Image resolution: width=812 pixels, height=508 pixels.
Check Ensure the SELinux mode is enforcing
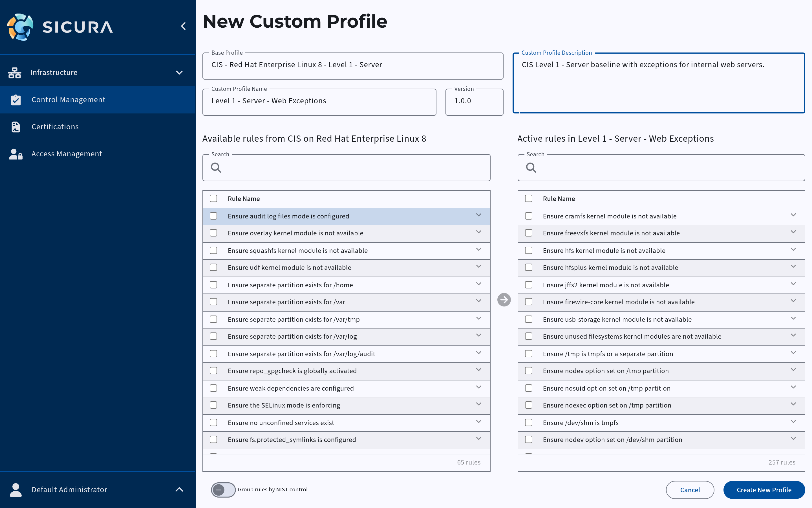[213, 405]
